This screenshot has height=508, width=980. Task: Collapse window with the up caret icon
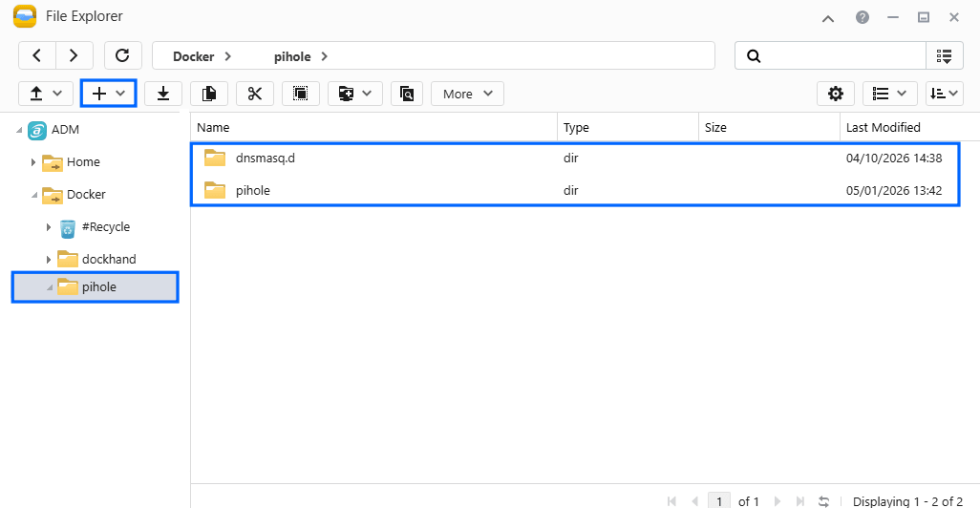[828, 18]
